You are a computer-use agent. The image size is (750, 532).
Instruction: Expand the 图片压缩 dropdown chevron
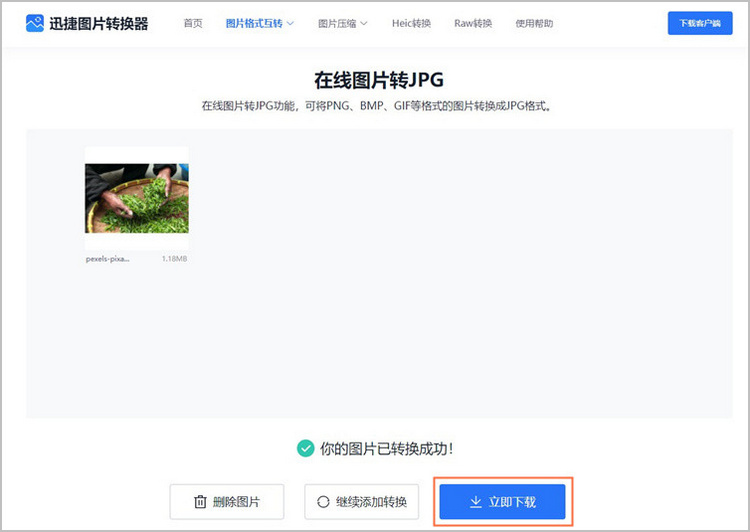coord(363,23)
